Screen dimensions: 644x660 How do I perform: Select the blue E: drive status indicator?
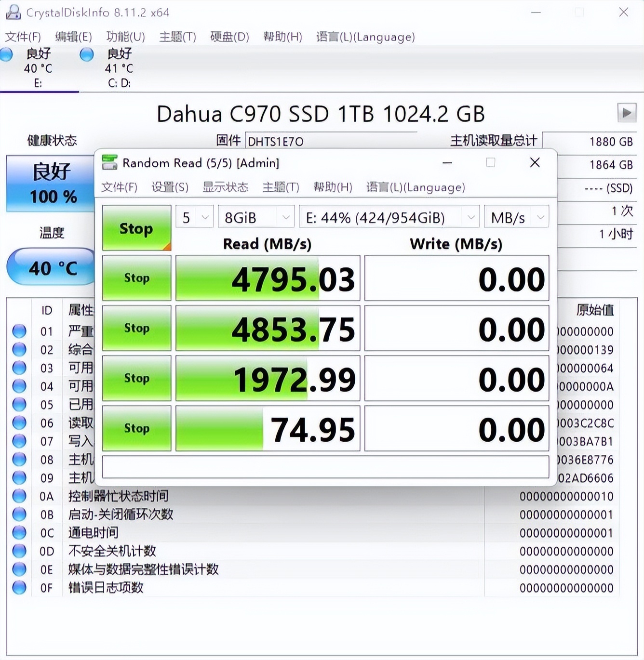(x=7, y=55)
